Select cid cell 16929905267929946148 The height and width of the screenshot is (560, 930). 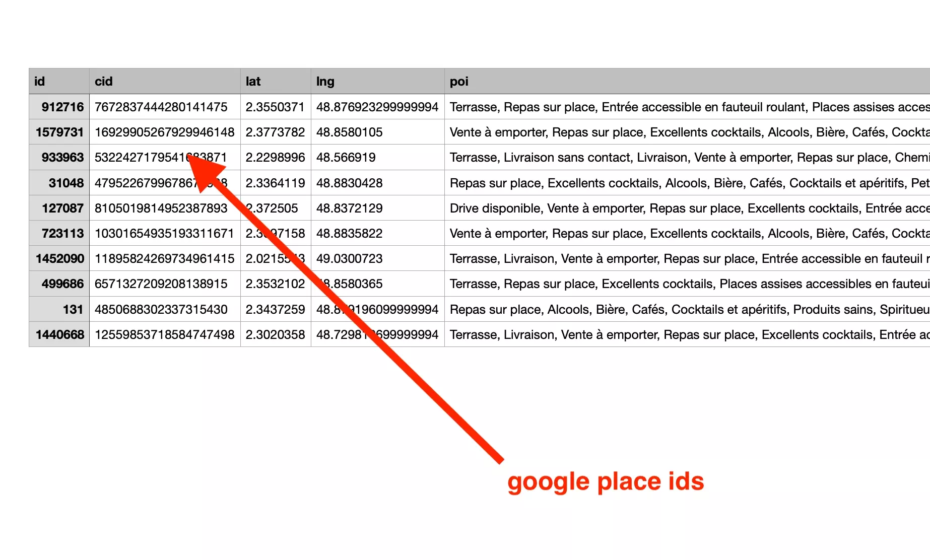[164, 132]
